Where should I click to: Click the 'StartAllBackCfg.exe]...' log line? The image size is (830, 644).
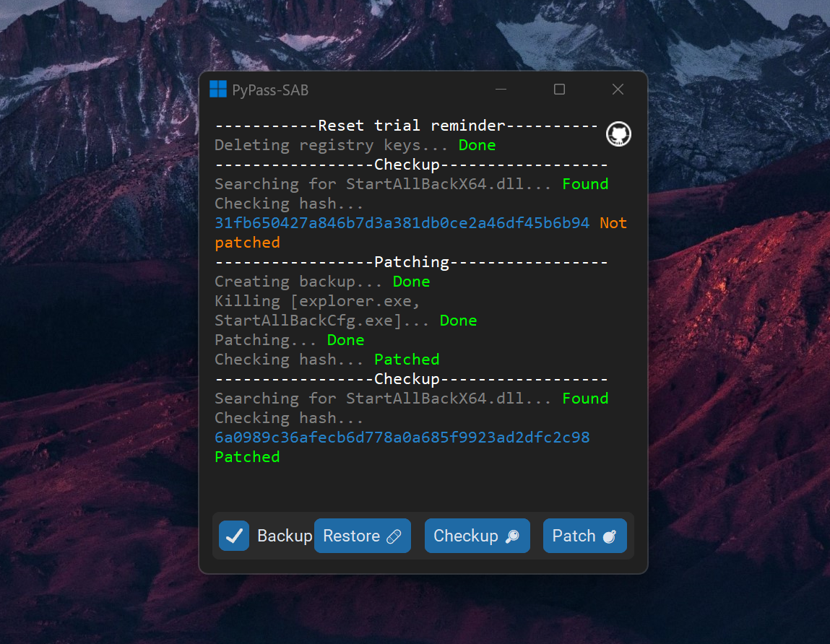click(346, 321)
